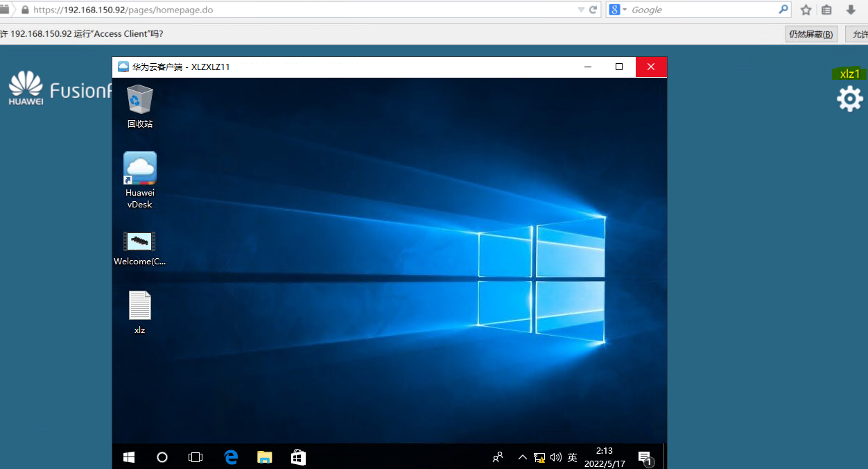Open the Google search engine dropdown
Screen dimensions: 868x469
(x=617, y=10)
